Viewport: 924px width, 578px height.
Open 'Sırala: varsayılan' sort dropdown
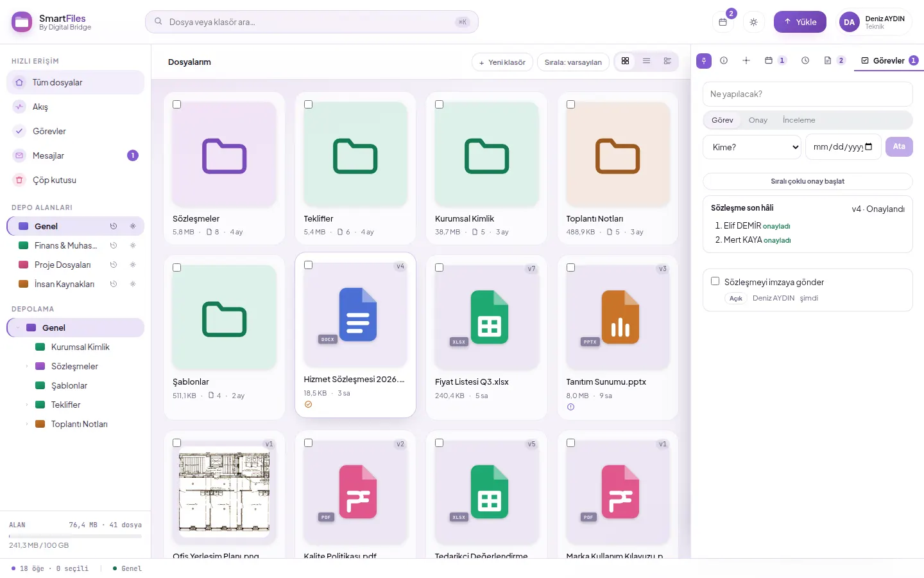point(573,62)
